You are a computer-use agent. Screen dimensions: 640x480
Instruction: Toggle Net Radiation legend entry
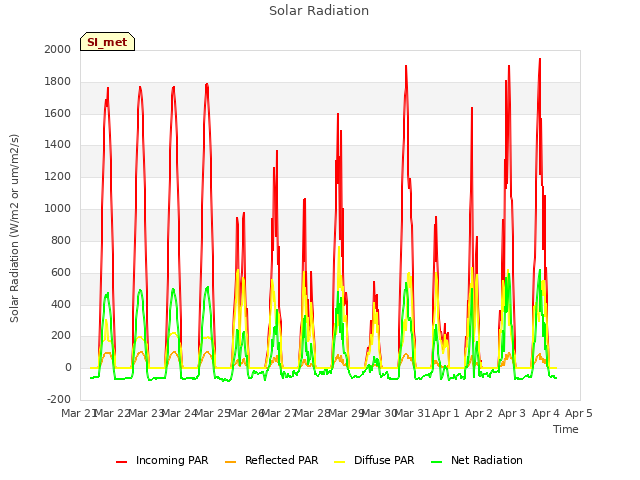click(477, 460)
